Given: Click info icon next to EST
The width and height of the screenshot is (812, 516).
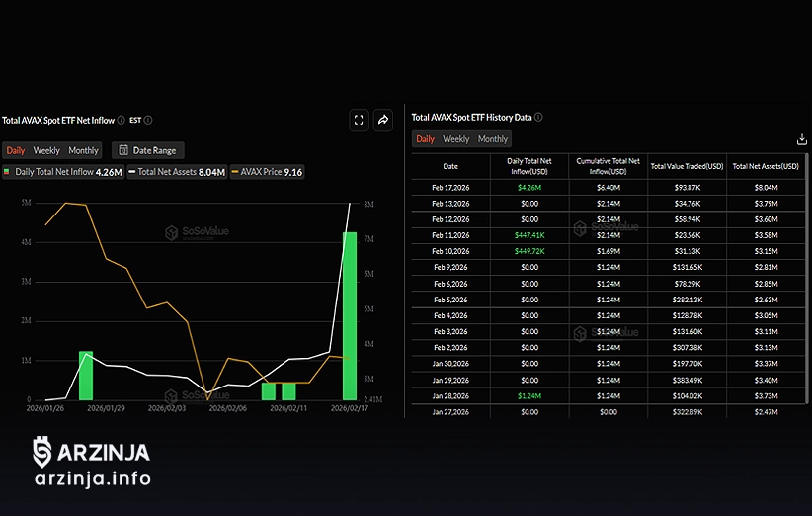Looking at the screenshot, I should tap(148, 120).
